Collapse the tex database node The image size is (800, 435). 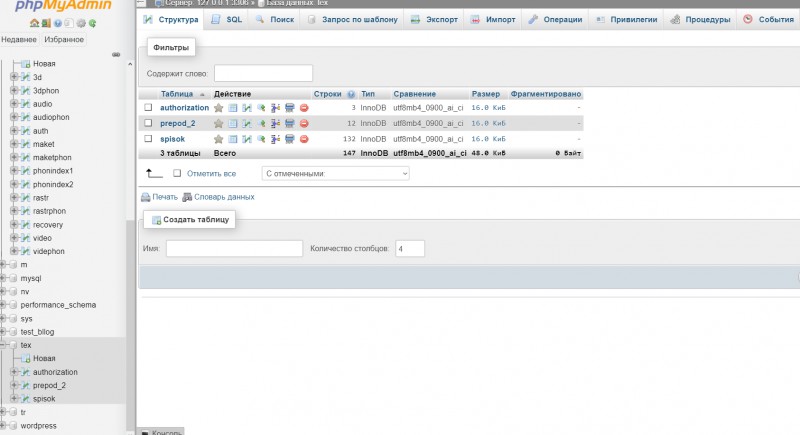[3, 345]
